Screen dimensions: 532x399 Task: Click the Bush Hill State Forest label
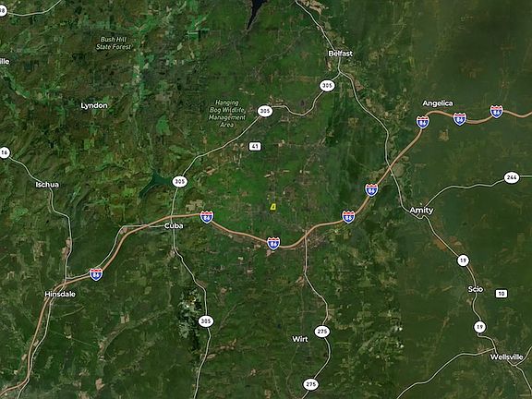[114, 43]
